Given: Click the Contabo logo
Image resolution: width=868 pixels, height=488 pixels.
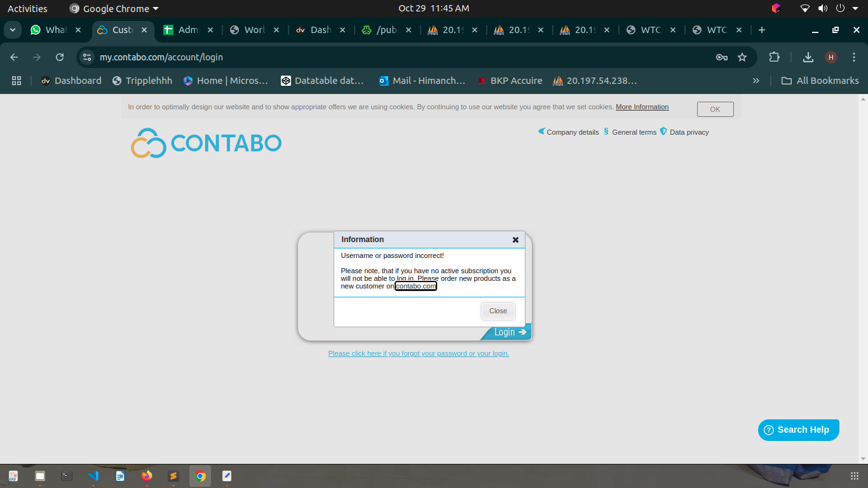Looking at the screenshot, I should [x=206, y=143].
